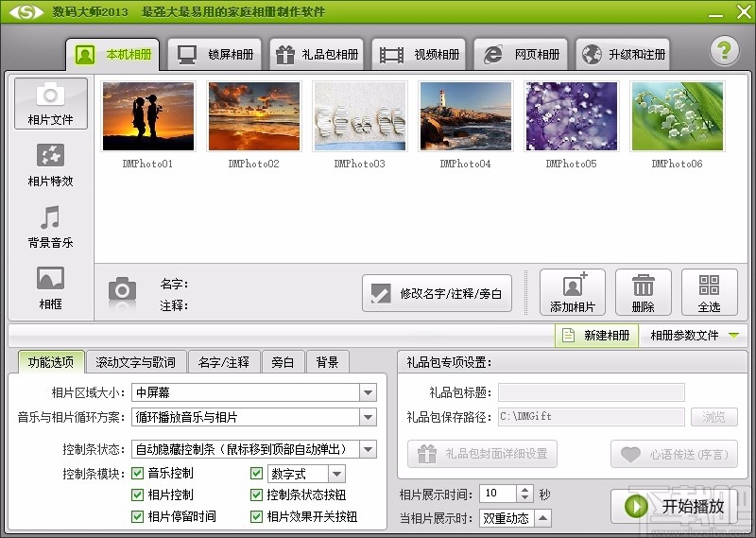756x538 pixels.
Task: Click 添加相片 add photo button
Action: (573, 292)
